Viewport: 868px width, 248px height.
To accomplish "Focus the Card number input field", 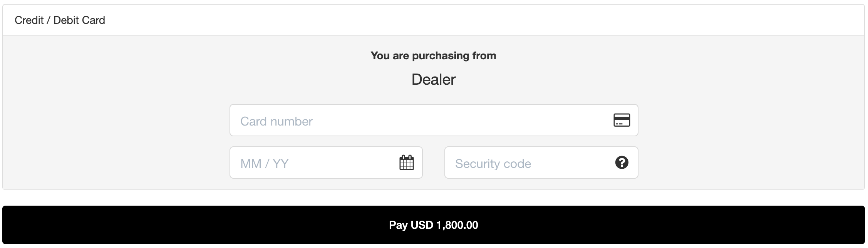I will (434, 120).
